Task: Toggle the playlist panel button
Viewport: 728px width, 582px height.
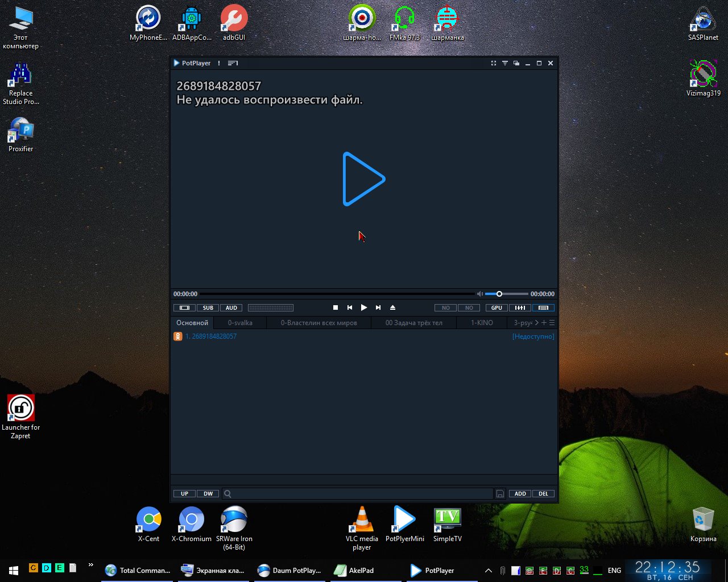Action: tap(543, 307)
